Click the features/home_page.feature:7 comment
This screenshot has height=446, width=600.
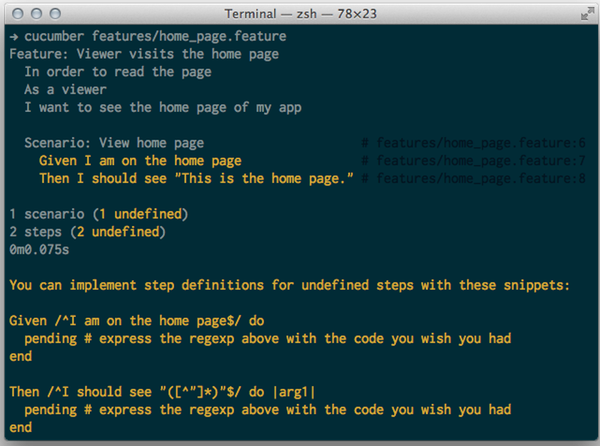click(x=473, y=161)
